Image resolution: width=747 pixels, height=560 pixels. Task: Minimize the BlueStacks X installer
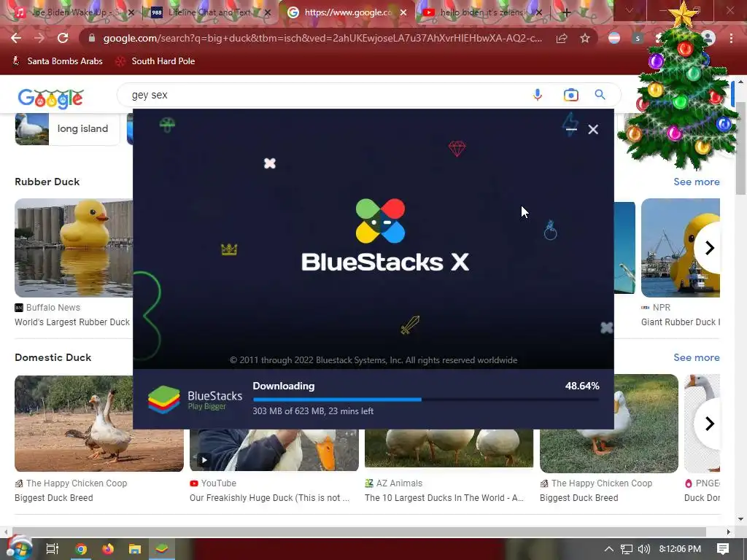click(x=571, y=129)
